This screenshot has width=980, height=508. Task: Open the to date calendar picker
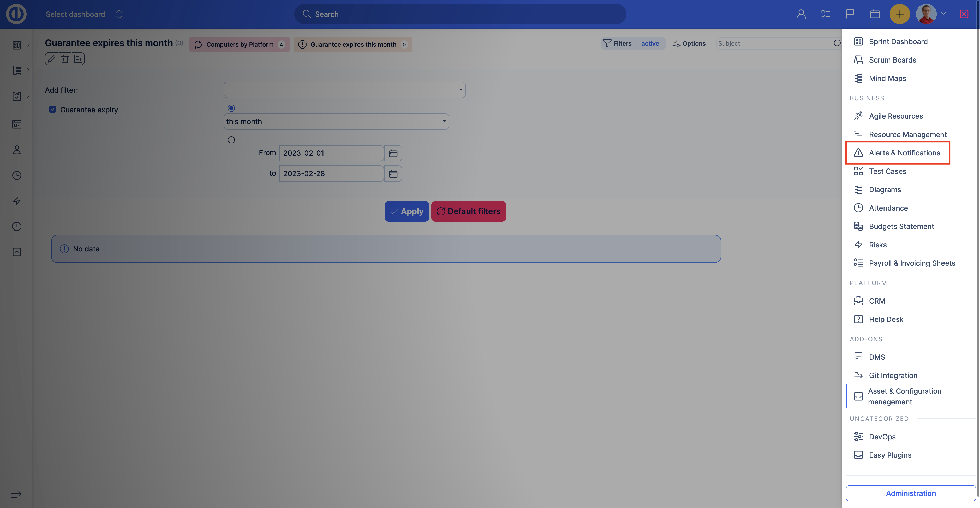pos(393,174)
